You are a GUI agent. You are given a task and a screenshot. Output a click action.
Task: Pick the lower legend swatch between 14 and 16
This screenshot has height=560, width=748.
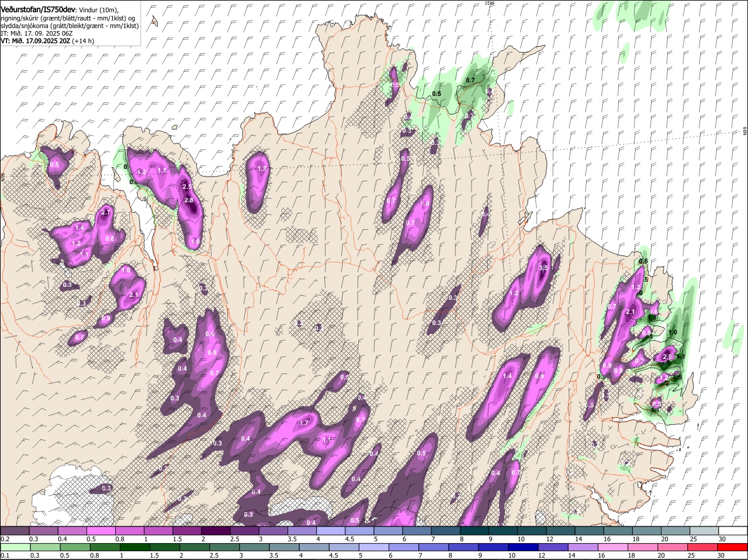[584, 547]
